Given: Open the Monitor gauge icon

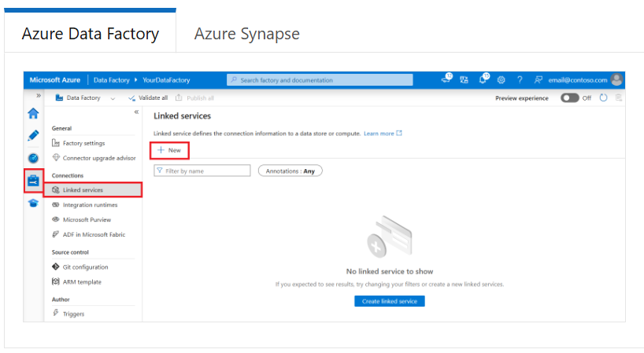Looking at the screenshot, I should coord(33,158).
